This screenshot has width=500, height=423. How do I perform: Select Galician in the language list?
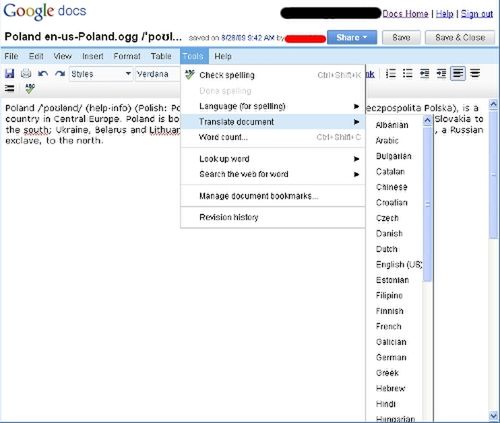pyautogui.click(x=391, y=342)
